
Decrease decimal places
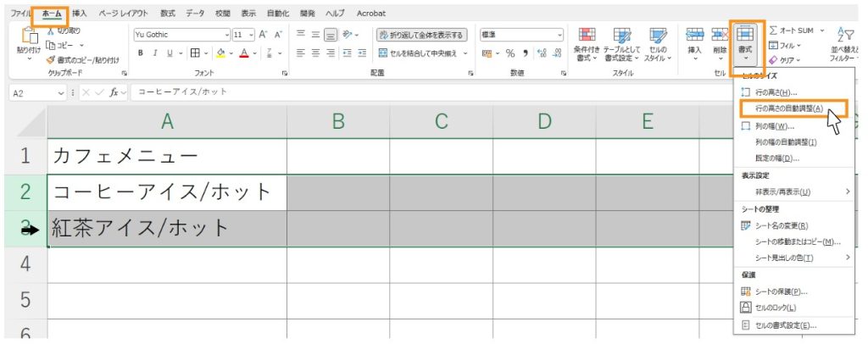[x=558, y=53]
